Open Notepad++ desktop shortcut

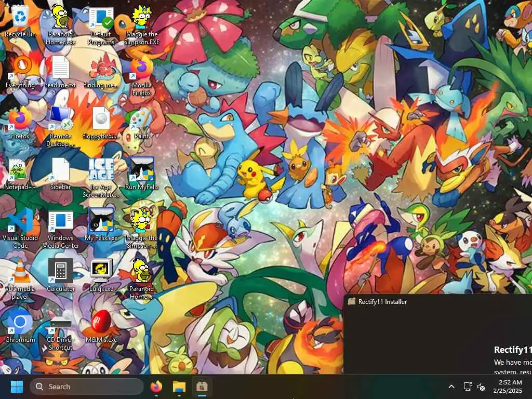(x=20, y=174)
